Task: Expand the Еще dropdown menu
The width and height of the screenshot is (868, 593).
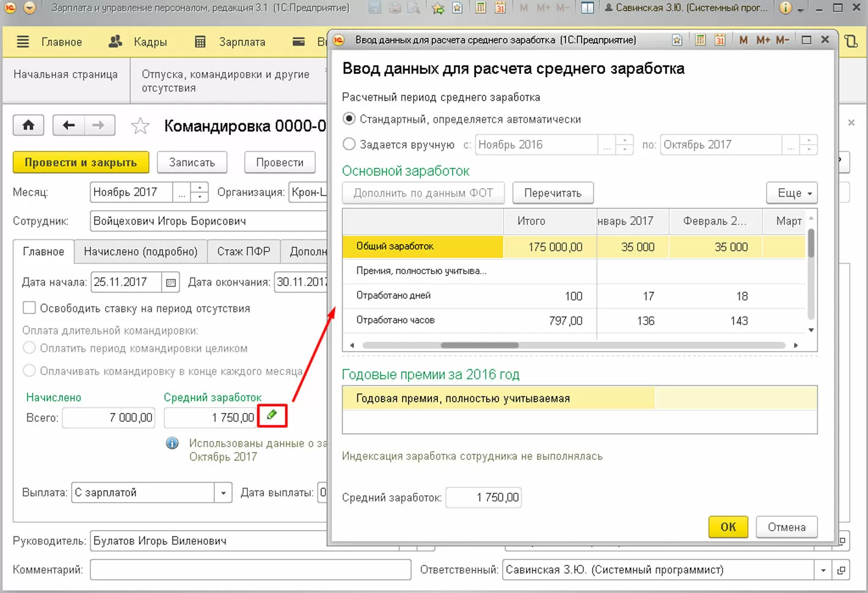Action: (792, 193)
